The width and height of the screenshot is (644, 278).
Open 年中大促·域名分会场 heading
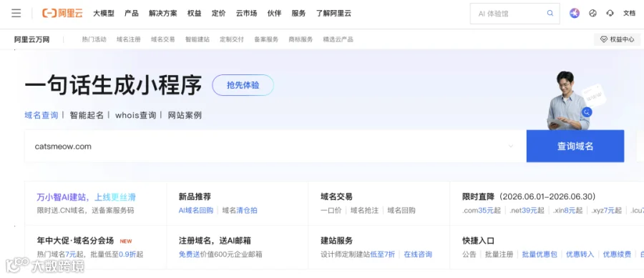[75, 241]
